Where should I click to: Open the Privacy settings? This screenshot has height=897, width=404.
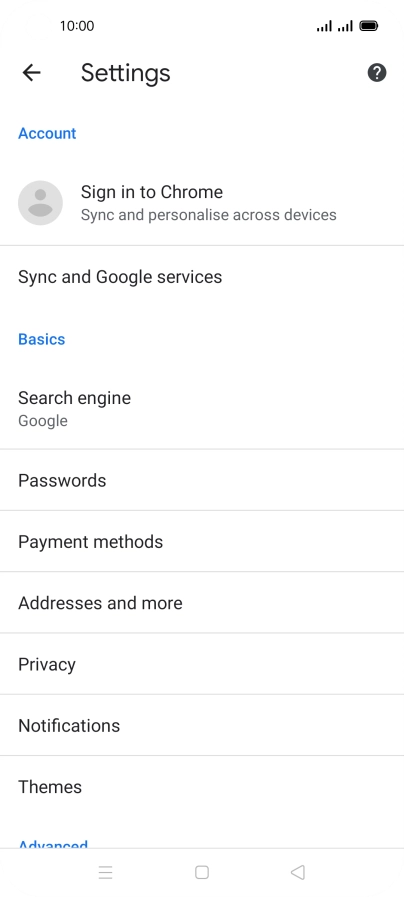click(x=202, y=664)
